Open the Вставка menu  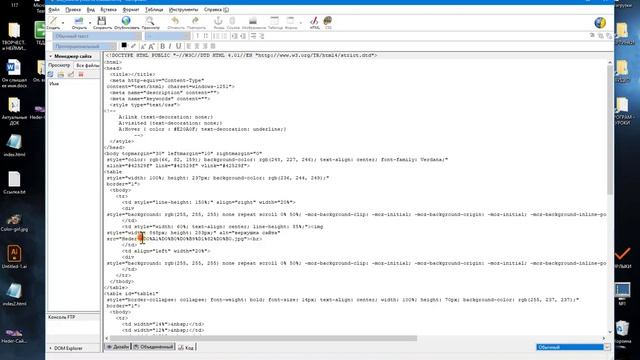point(109,9)
